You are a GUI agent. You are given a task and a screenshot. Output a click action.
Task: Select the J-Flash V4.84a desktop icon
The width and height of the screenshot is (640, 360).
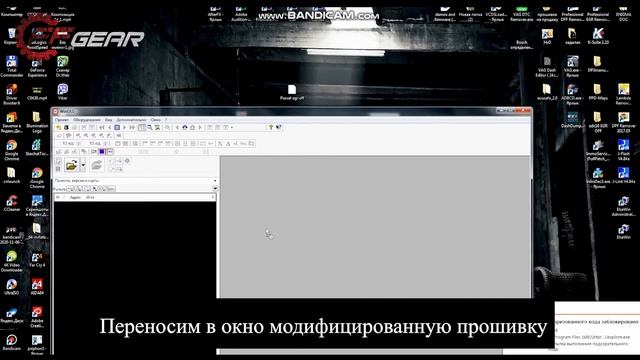623,150
